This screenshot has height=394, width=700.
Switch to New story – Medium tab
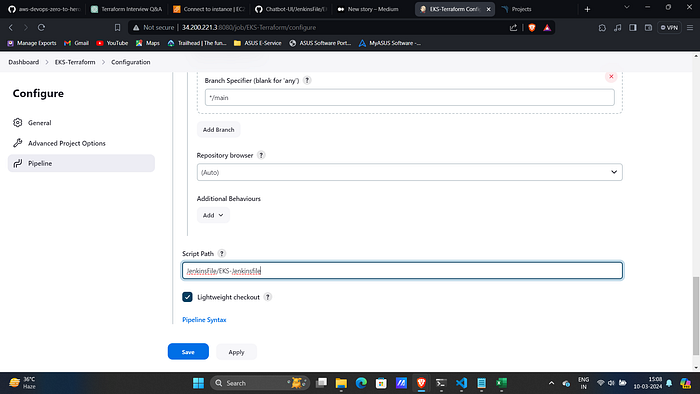(373, 9)
